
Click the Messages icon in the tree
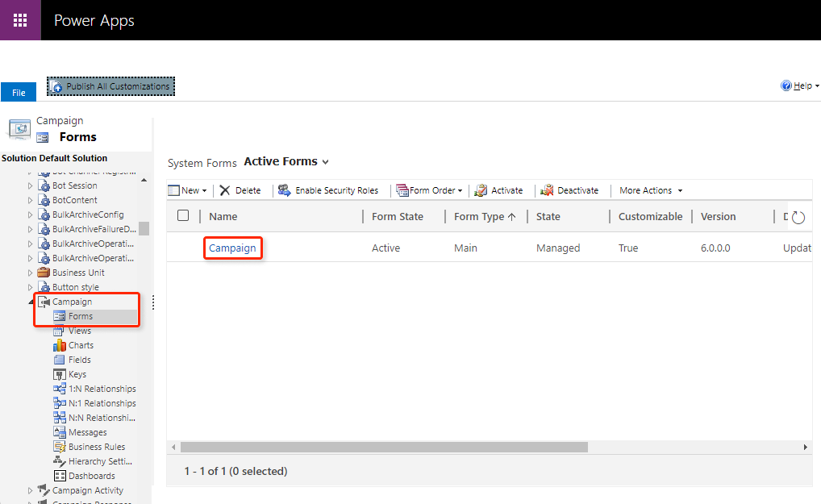pyautogui.click(x=59, y=432)
